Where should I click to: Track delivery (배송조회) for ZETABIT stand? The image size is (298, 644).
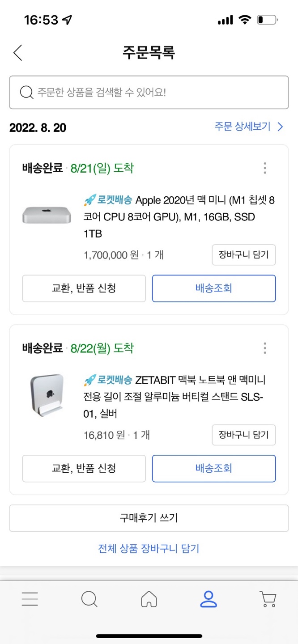click(x=214, y=468)
